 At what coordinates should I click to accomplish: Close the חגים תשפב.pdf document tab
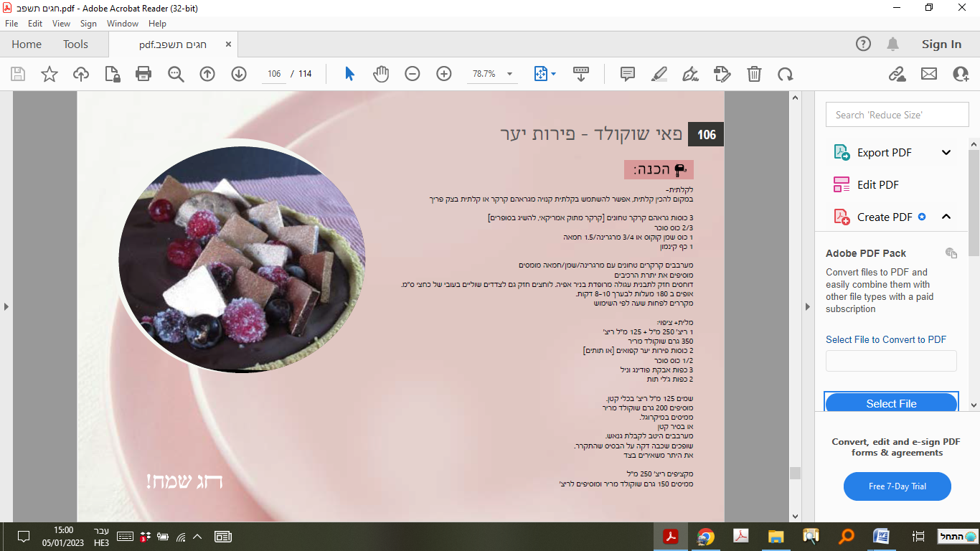[x=228, y=44]
